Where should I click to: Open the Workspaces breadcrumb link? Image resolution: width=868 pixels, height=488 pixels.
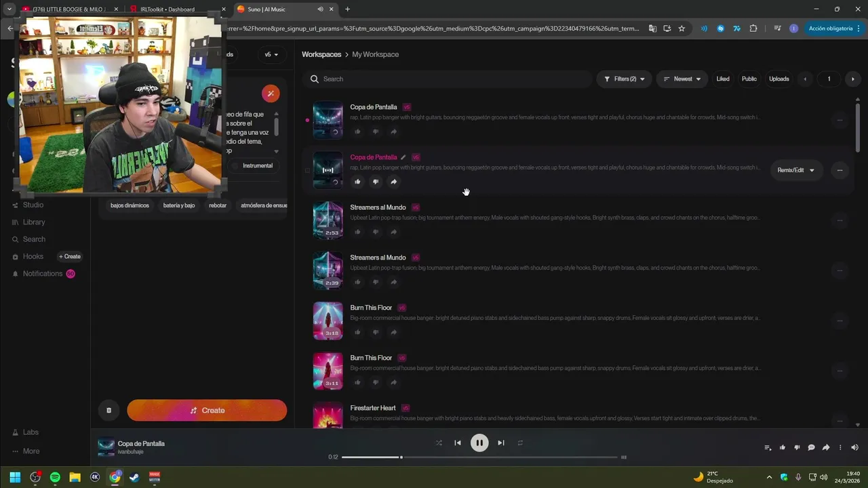tap(321, 54)
